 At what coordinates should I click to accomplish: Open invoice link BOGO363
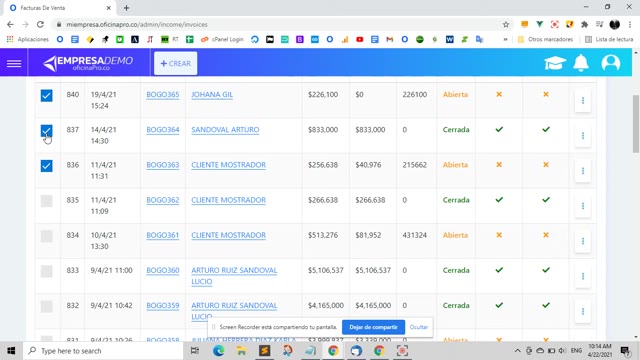[162, 164]
